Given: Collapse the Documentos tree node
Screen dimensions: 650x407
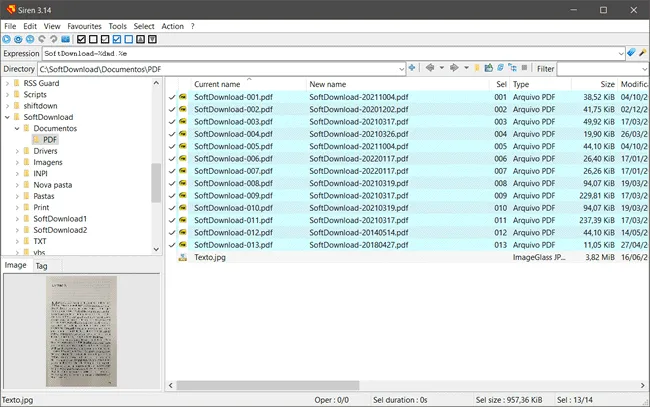Looking at the screenshot, I should [x=17, y=128].
